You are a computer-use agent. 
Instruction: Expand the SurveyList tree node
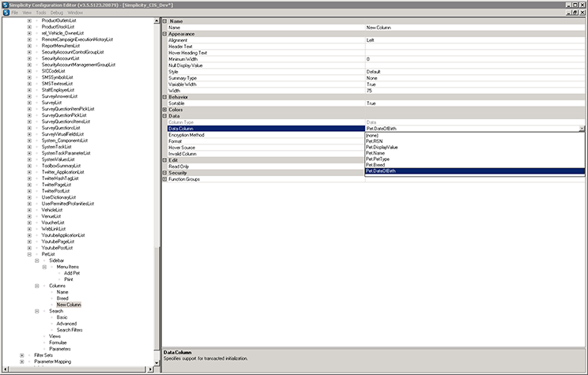(x=29, y=103)
